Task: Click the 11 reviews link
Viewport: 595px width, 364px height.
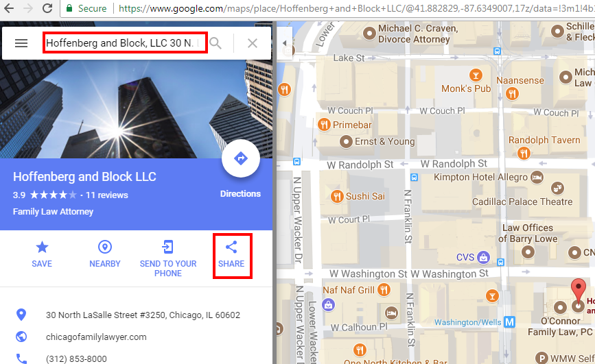Action: 107,195
